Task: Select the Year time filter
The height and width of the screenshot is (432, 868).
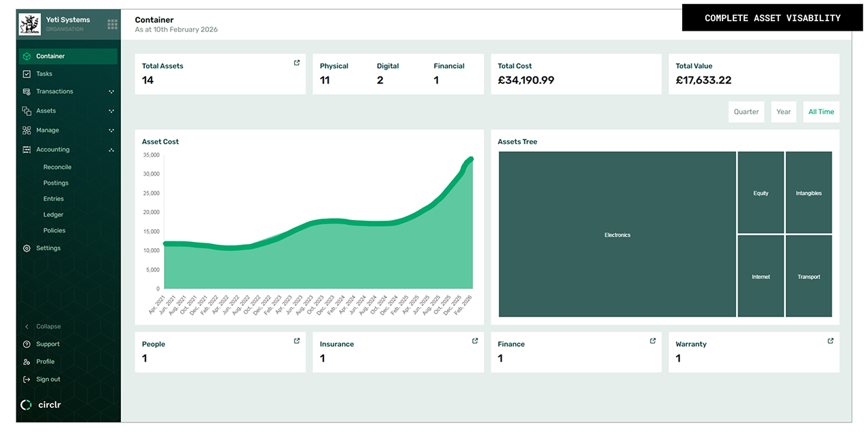Action: (783, 111)
